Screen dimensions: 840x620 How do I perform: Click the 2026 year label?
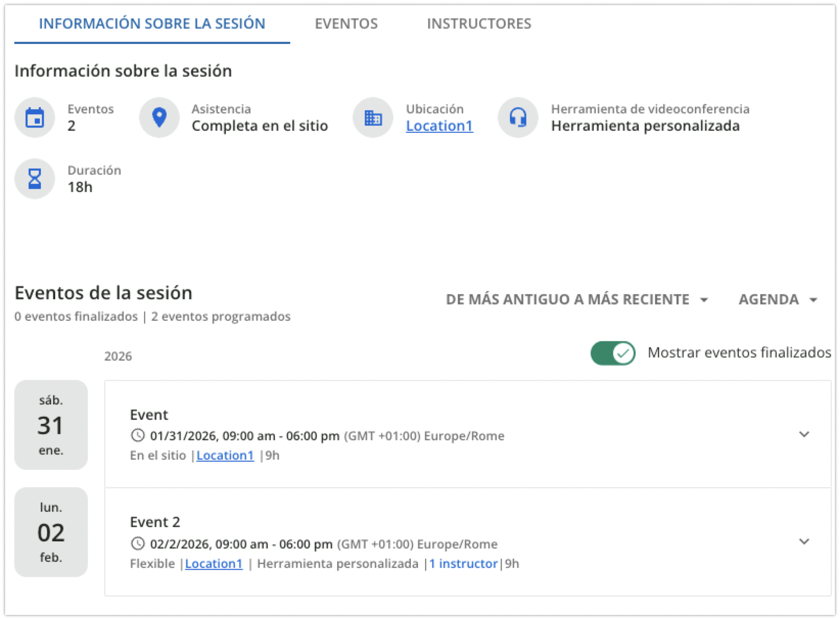pos(118,356)
